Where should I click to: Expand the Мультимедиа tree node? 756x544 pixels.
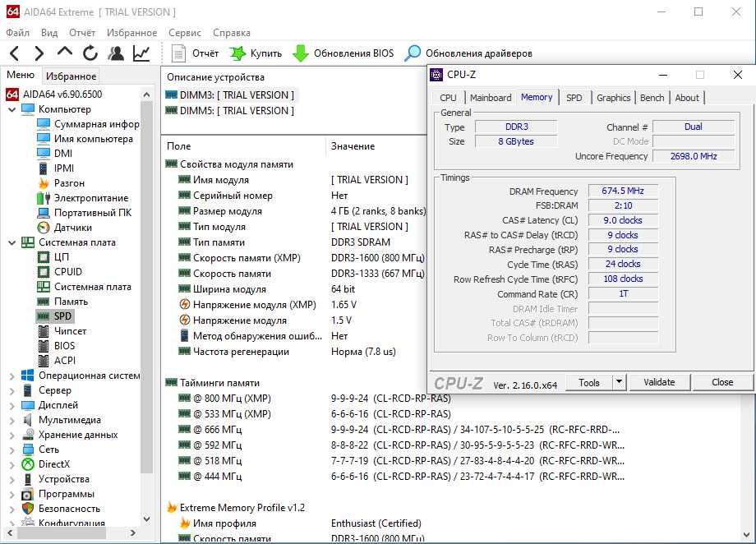point(12,420)
